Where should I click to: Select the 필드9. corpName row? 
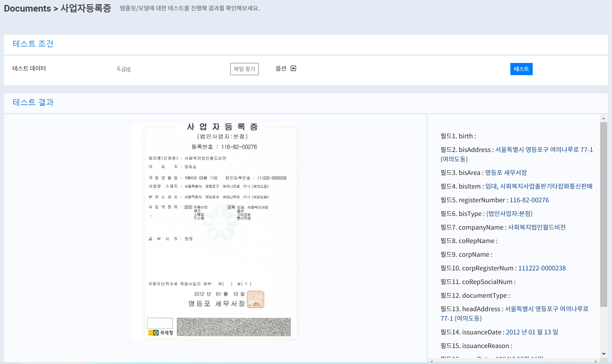point(466,255)
